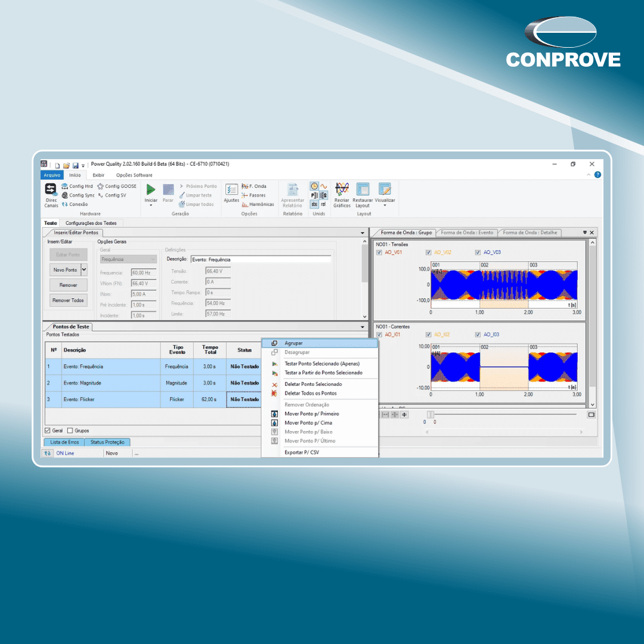This screenshot has width=644, height=644.
Task: Open Config GOOSE settings
Action: 117,186
